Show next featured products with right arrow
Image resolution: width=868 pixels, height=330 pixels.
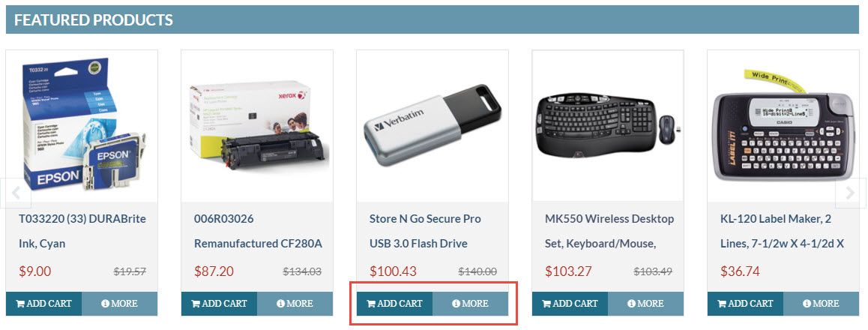850,193
